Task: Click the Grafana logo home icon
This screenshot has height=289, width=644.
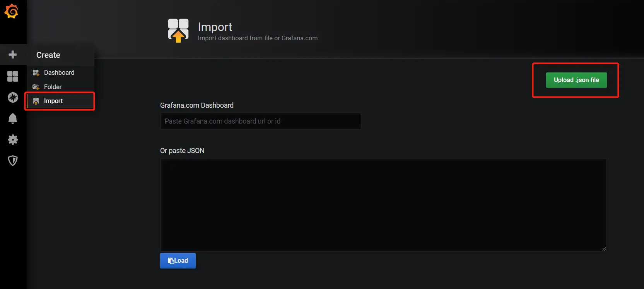Action: (12, 11)
